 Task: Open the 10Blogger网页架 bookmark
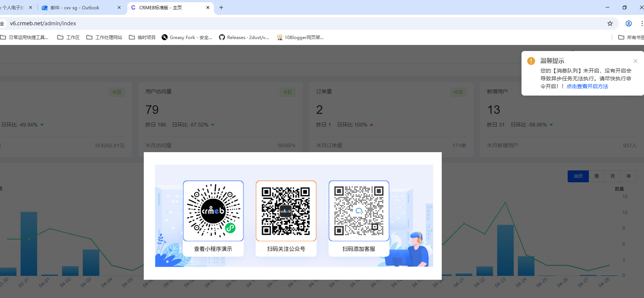[x=300, y=37]
